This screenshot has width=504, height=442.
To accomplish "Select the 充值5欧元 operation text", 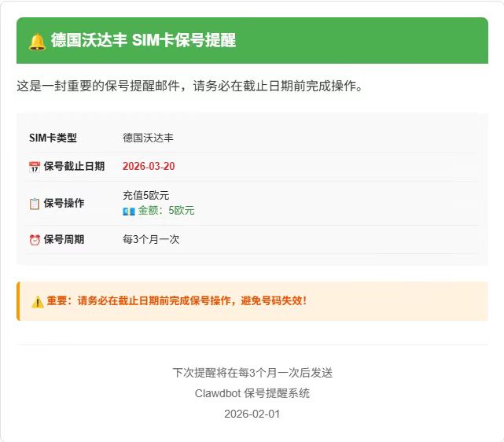I will pyautogui.click(x=145, y=196).
